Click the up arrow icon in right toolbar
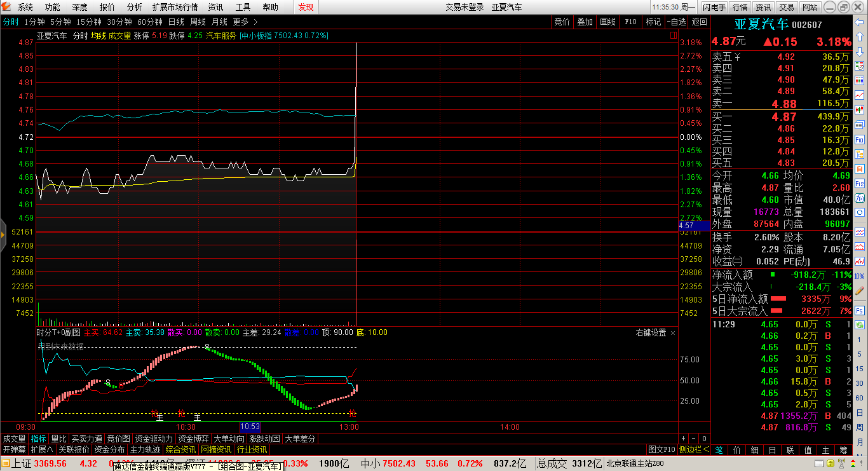This screenshot has height=471, width=868. 859,36
